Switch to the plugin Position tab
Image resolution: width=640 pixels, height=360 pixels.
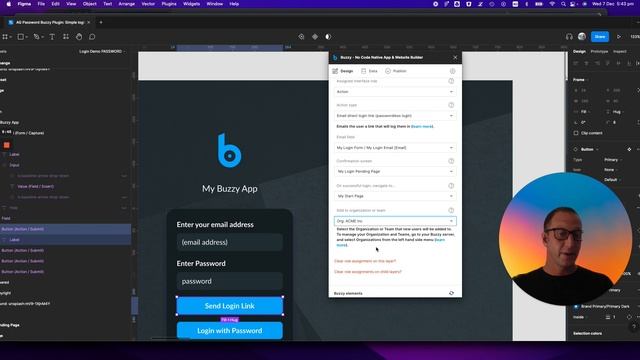pos(396,71)
